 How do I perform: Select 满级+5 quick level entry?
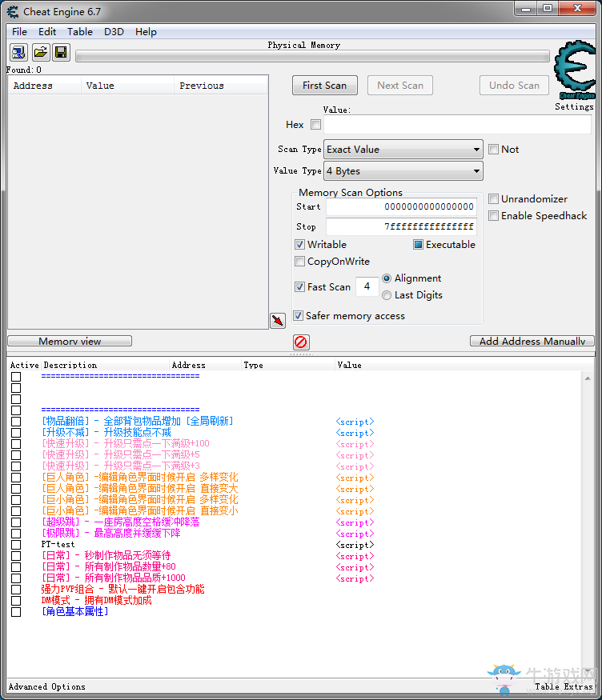click(x=121, y=455)
